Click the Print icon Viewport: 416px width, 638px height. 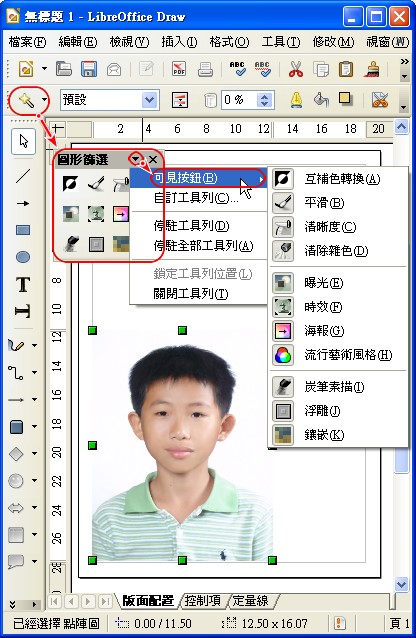[x=205, y=69]
